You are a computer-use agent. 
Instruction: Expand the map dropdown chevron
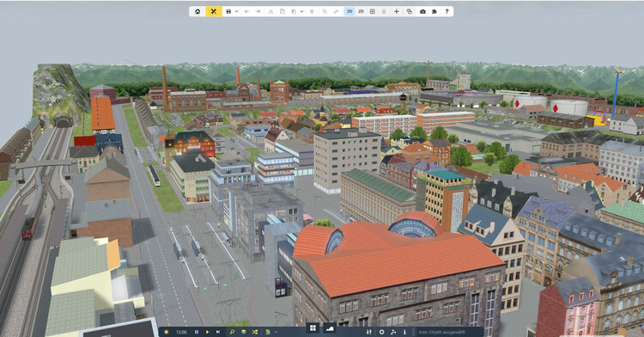coord(276,332)
